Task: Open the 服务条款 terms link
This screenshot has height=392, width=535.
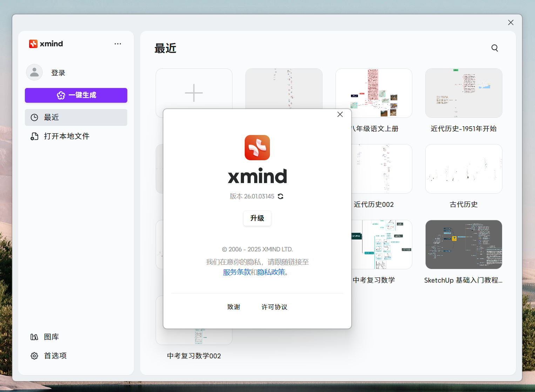Action: (237, 272)
